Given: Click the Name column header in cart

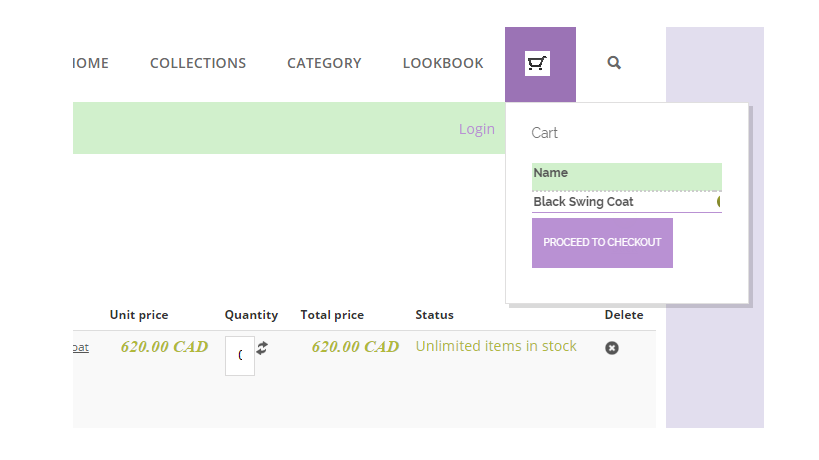Looking at the screenshot, I should tap(550, 173).
